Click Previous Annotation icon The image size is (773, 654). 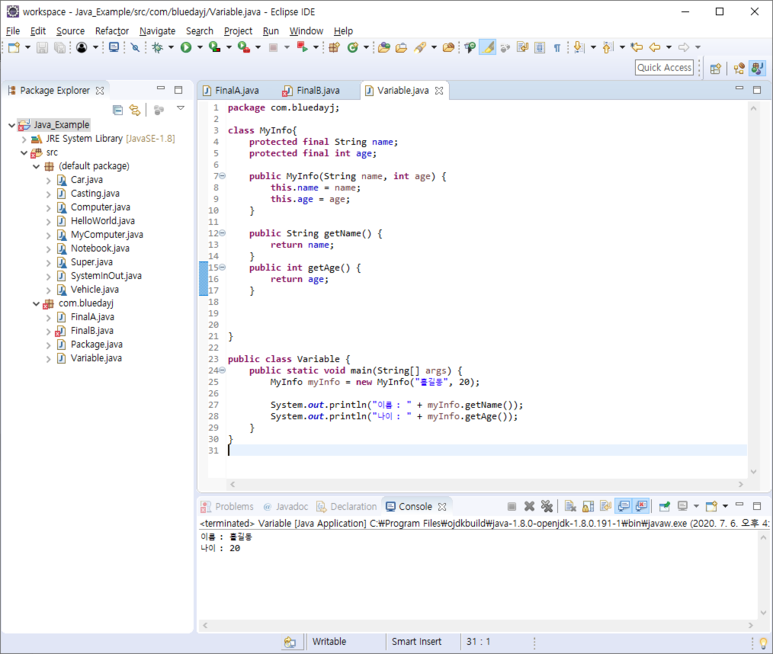(x=608, y=47)
